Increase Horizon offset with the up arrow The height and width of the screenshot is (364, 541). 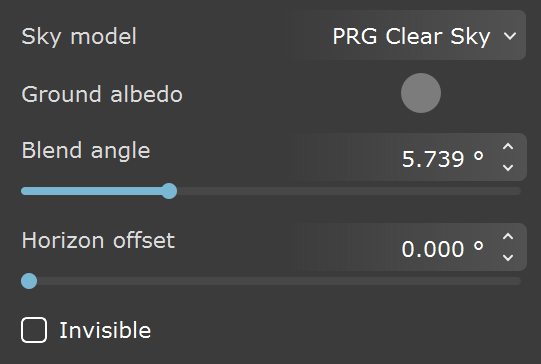pos(508,237)
